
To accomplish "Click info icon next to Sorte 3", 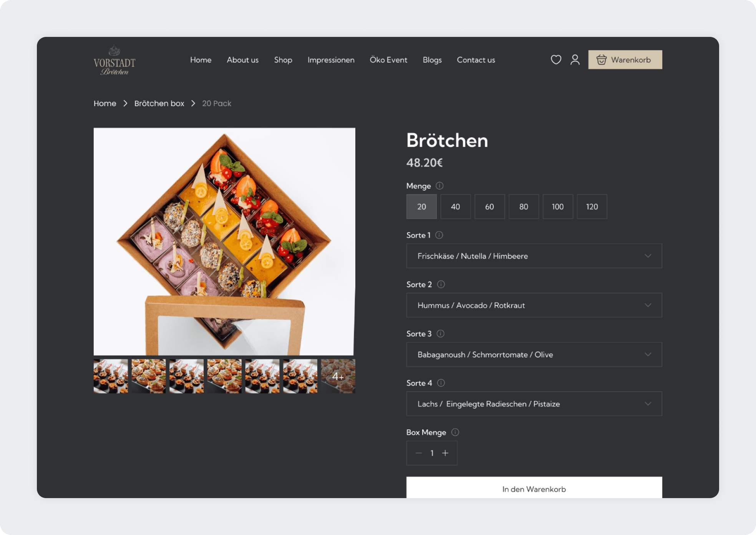I will [x=440, y=334].
